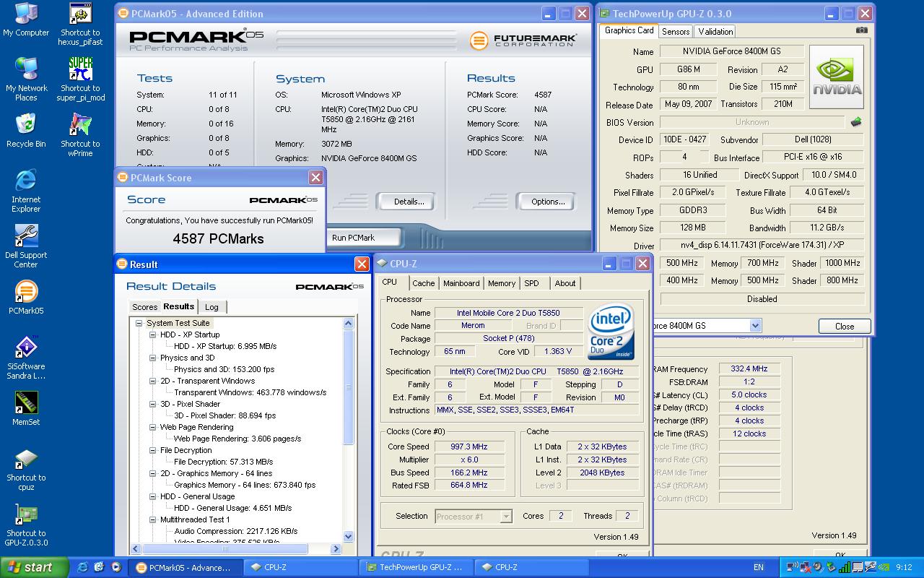Image resolution: width=924 pixels, height=578 pixels.
Task: Collapse the System Test Suite node
Action: pos(139,323)
